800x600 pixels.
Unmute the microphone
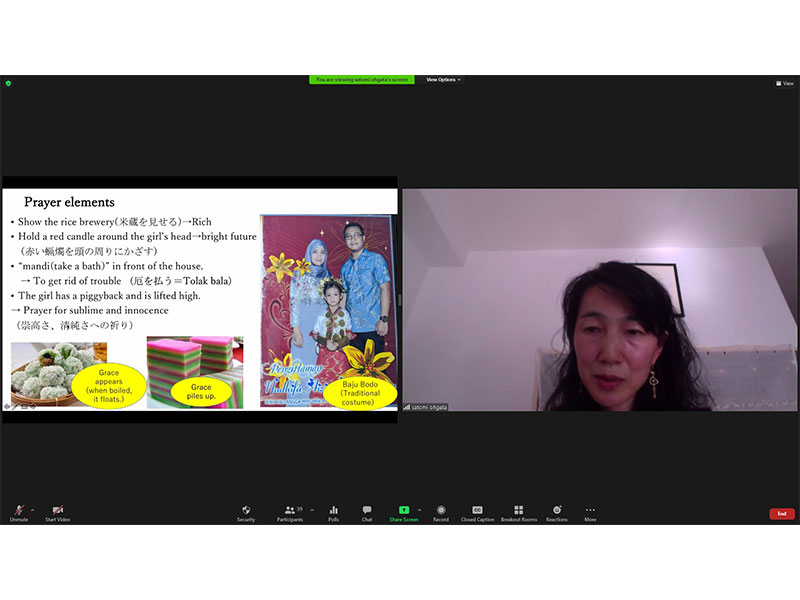pyautogui.click(x=19, y=512)
